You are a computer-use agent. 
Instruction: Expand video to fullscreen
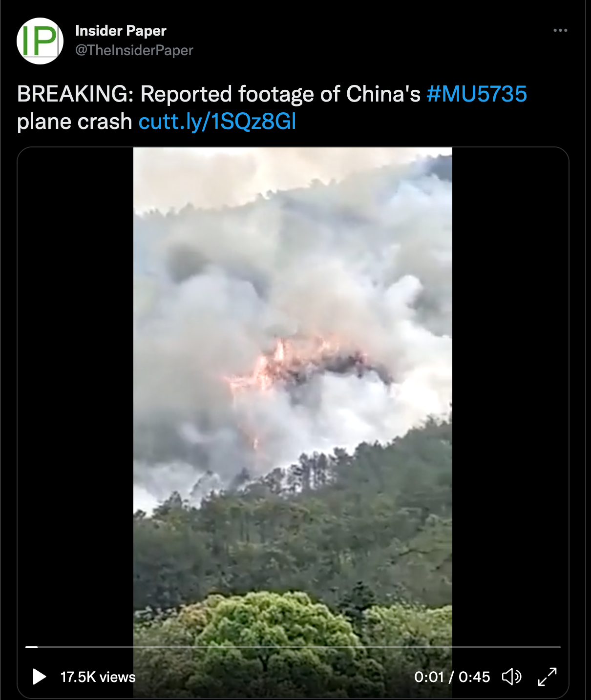tap(547, 677)
